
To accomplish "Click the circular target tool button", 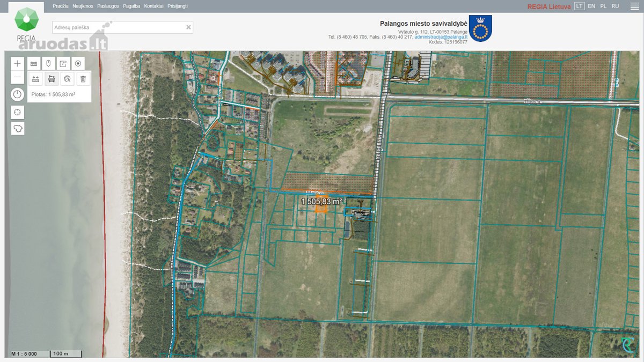I will pos(78,63).
